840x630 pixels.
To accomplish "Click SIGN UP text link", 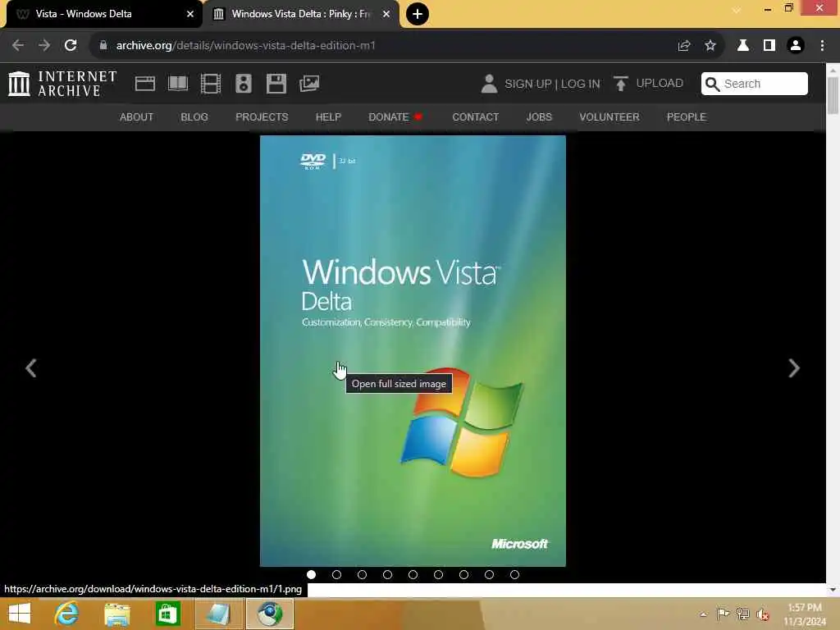I will pyautogui.click(x=527, y=84).
